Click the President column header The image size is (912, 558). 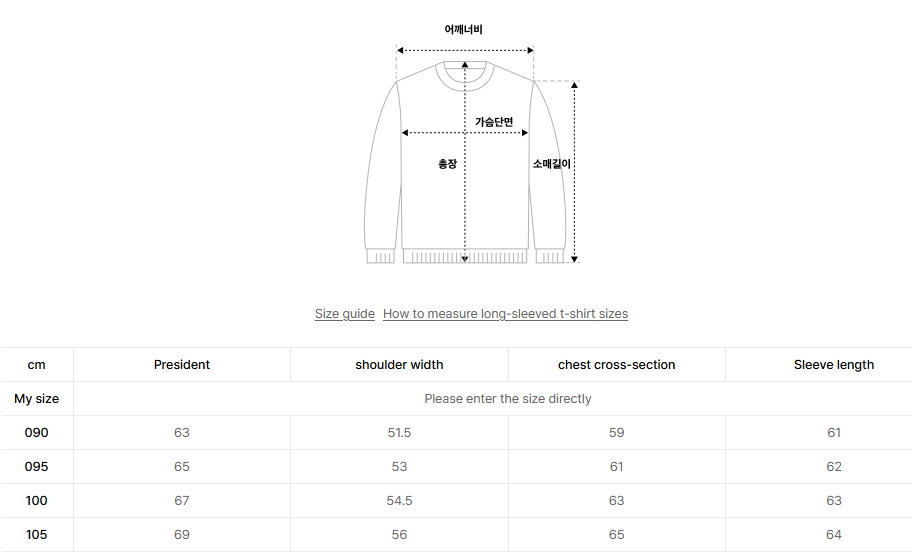(x=182, y=365)
